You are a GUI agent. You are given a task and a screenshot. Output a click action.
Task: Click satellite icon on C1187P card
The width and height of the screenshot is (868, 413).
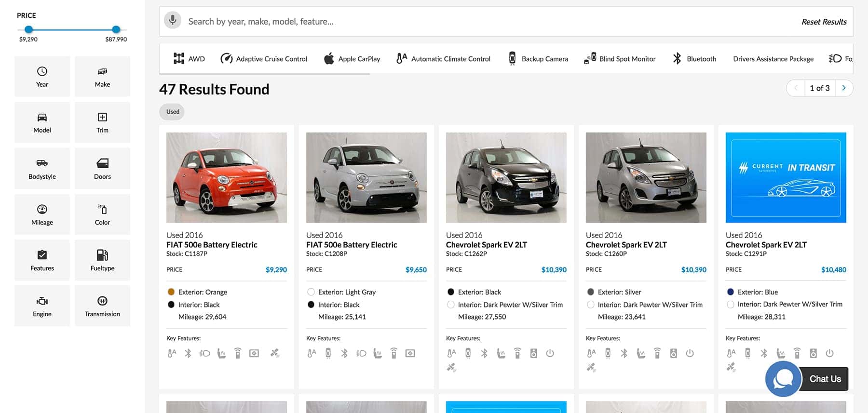[x=275, y=353]
